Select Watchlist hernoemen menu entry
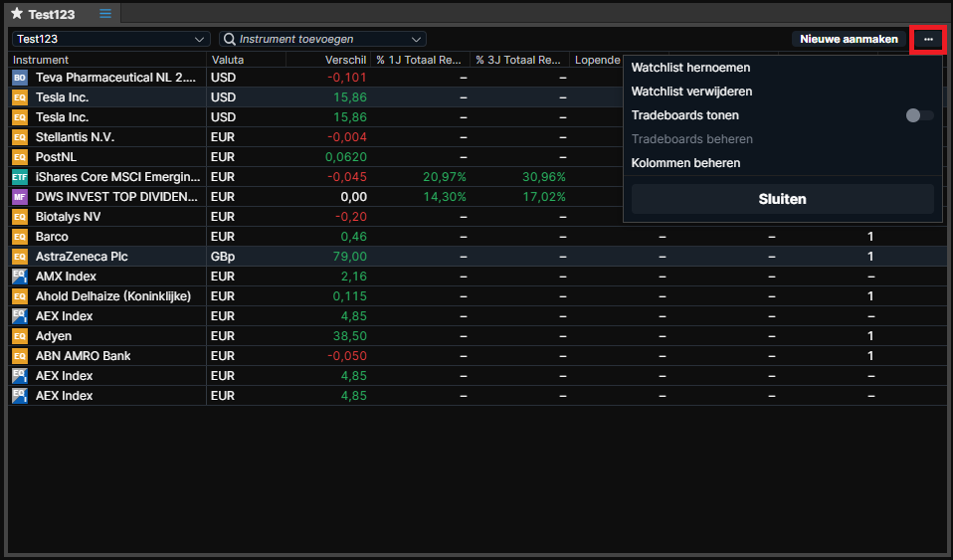 click(690, 68)
